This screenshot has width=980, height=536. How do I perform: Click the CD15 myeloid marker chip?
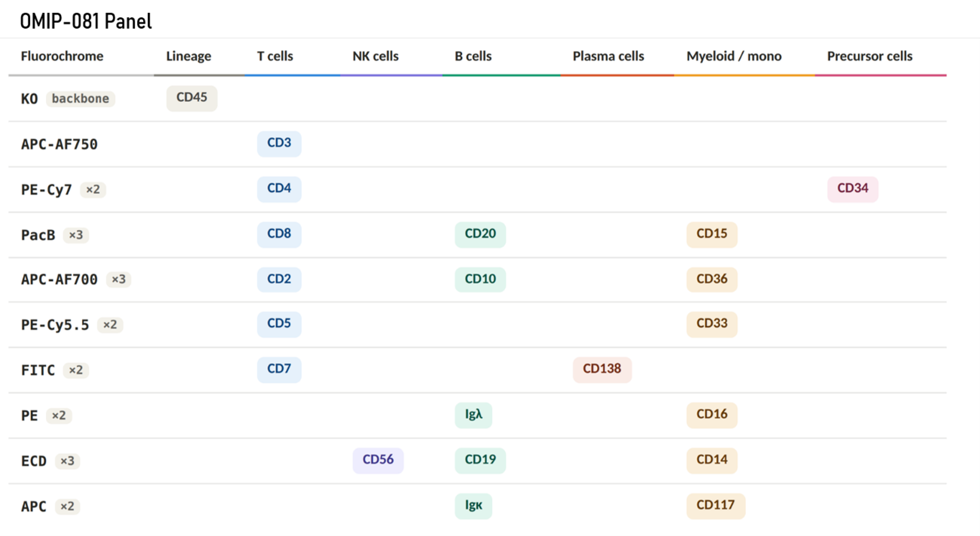pos(712,234)
